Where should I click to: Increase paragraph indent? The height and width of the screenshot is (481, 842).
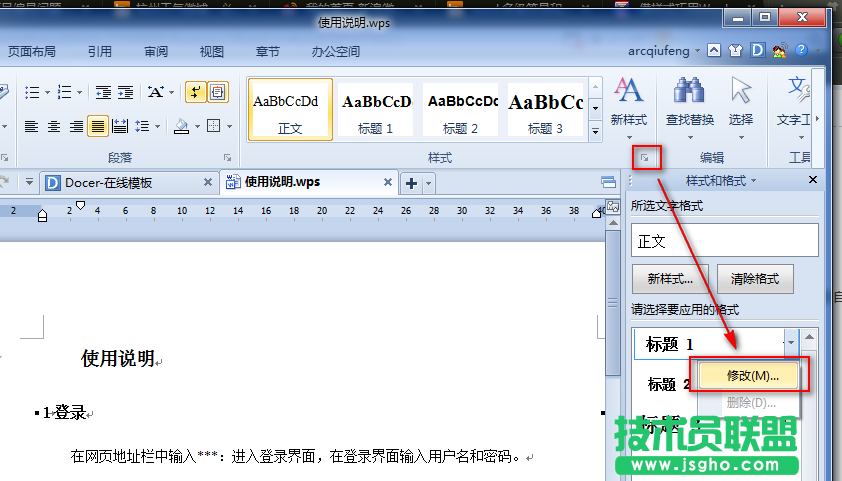pyautogui.click(x=125, y=92)
